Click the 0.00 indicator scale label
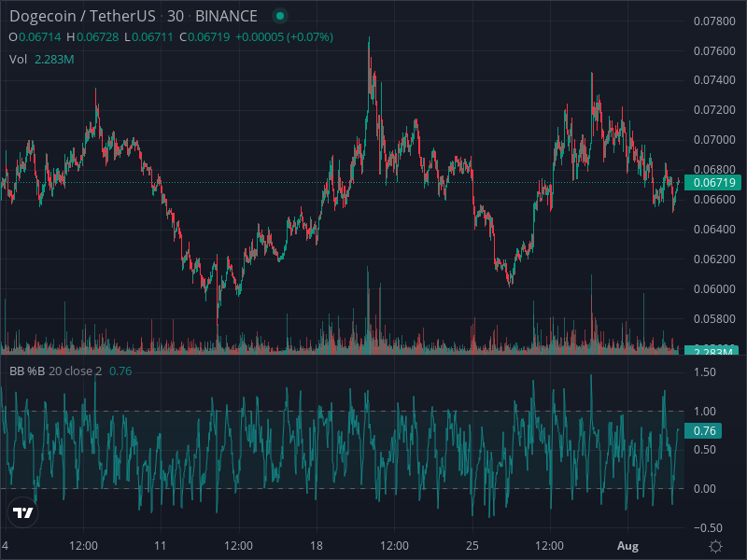The height and width of the screenshot is (560, 747). pyautogui.click(x=705, y=489)
